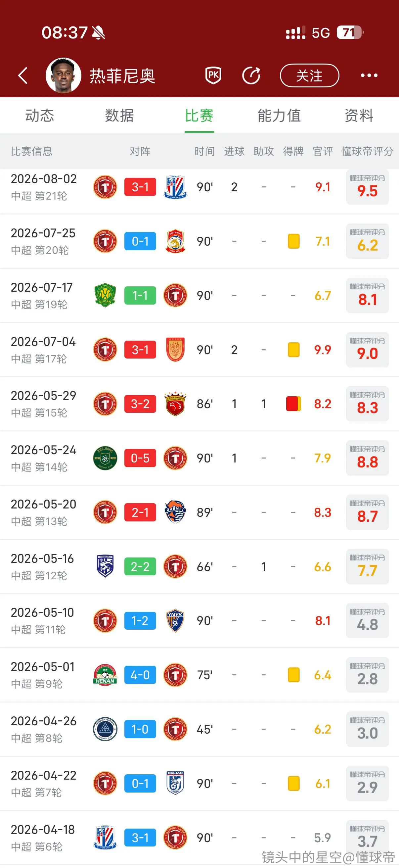Open the 能力值 tab
The width and height of the screenshot is (399, 868).
[279, 115]
